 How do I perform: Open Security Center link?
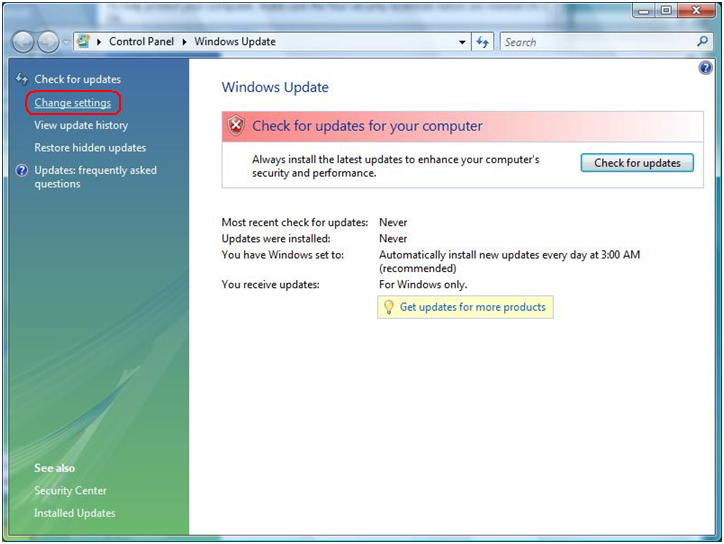pos(70,490)
